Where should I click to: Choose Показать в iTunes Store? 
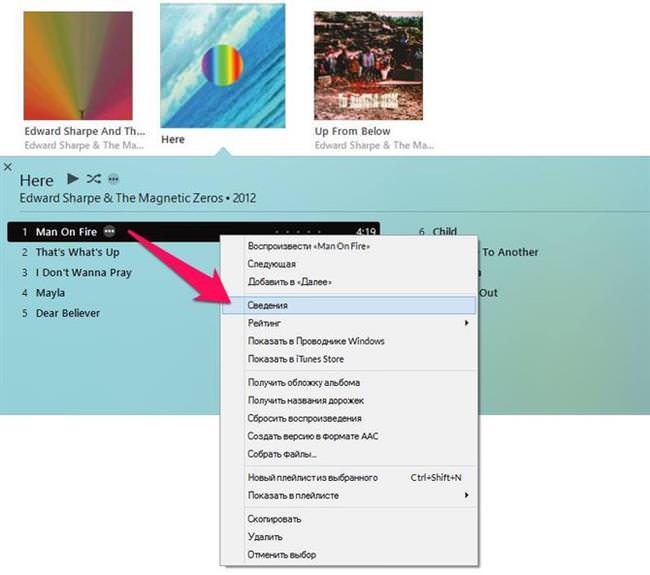coord(349,359)
